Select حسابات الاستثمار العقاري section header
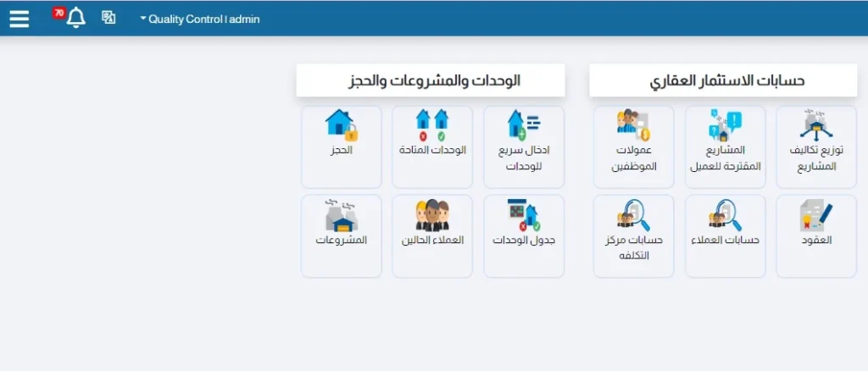 pos(723,81)
